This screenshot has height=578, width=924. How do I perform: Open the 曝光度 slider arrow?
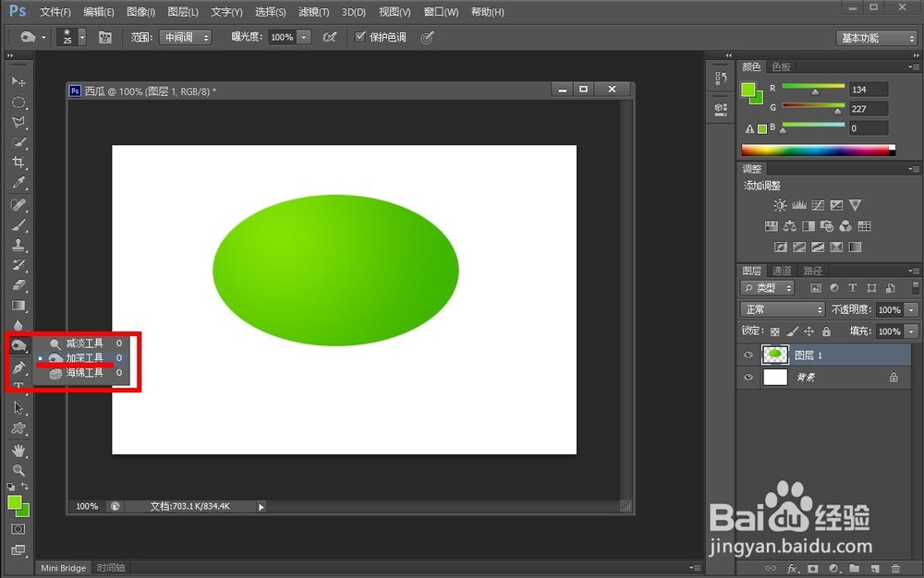pyautogui.click(x=304, y=37)
